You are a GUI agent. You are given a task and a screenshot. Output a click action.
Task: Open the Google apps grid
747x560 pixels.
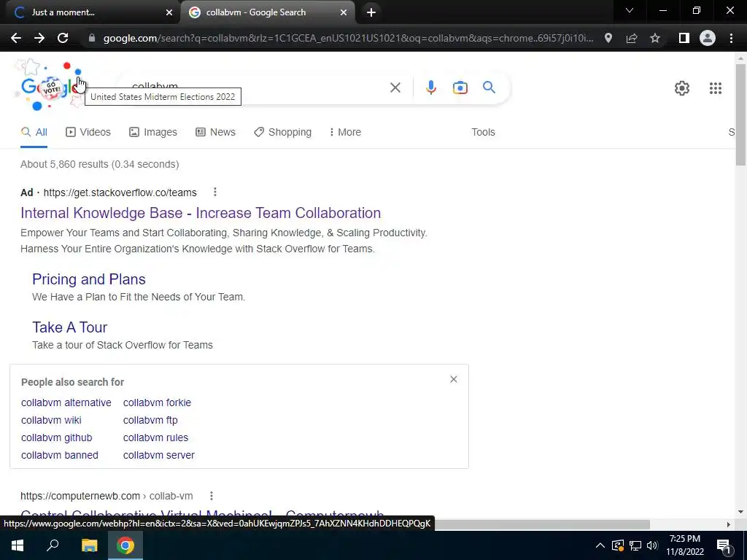tap(716, 88)
